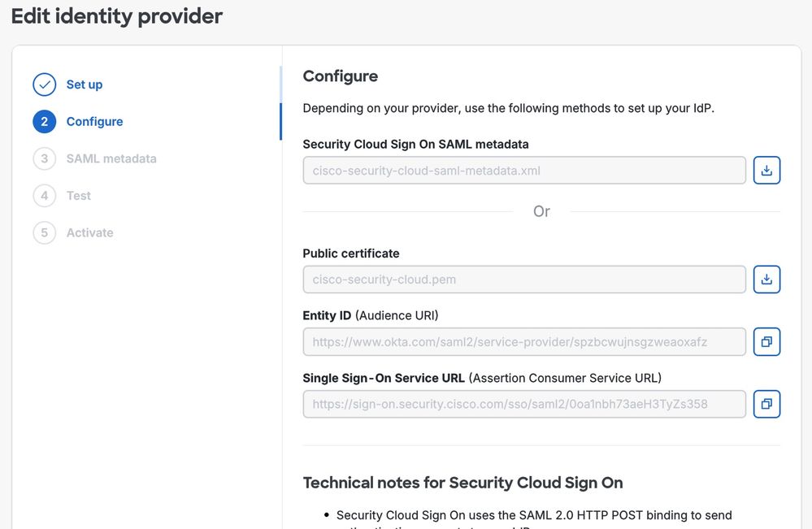Download the public certificate PEM file
This screenshot has height=529, width=812.
766,280
